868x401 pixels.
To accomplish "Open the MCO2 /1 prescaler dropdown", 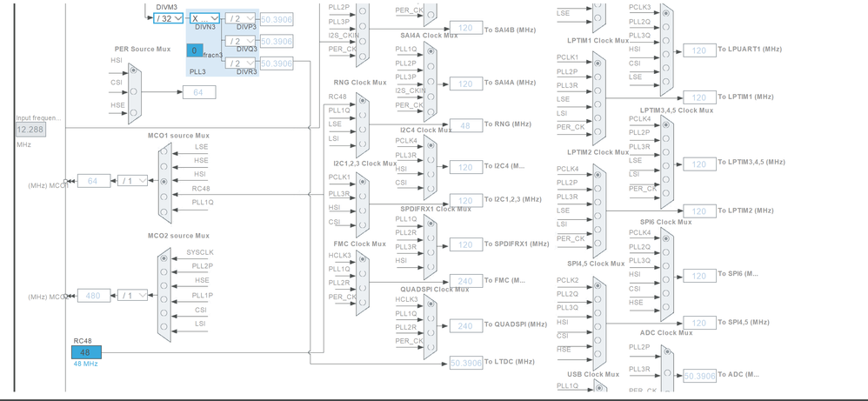I will (133, 295).
